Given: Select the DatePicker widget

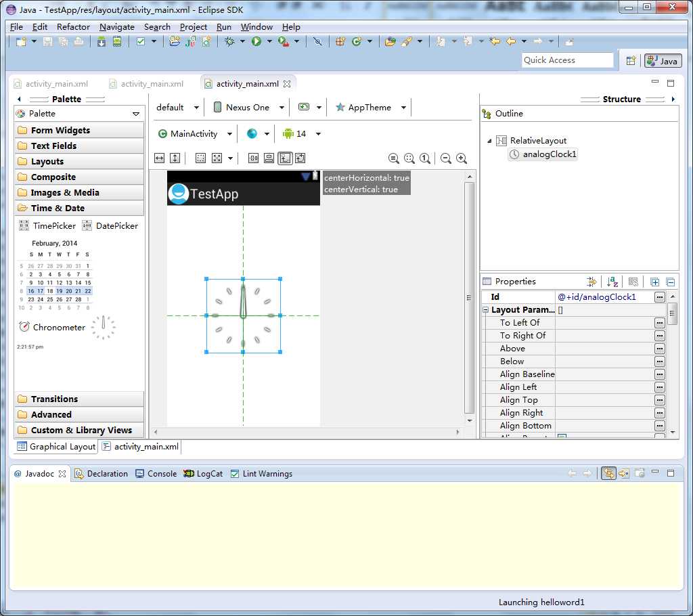Looking at the screenshot, I should [110, 226].
